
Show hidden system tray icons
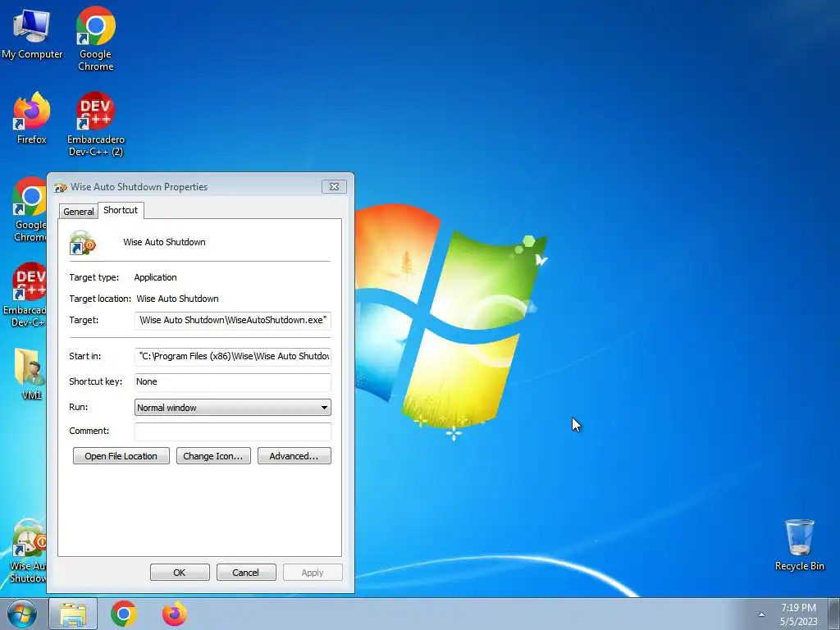tap(761, 614)
